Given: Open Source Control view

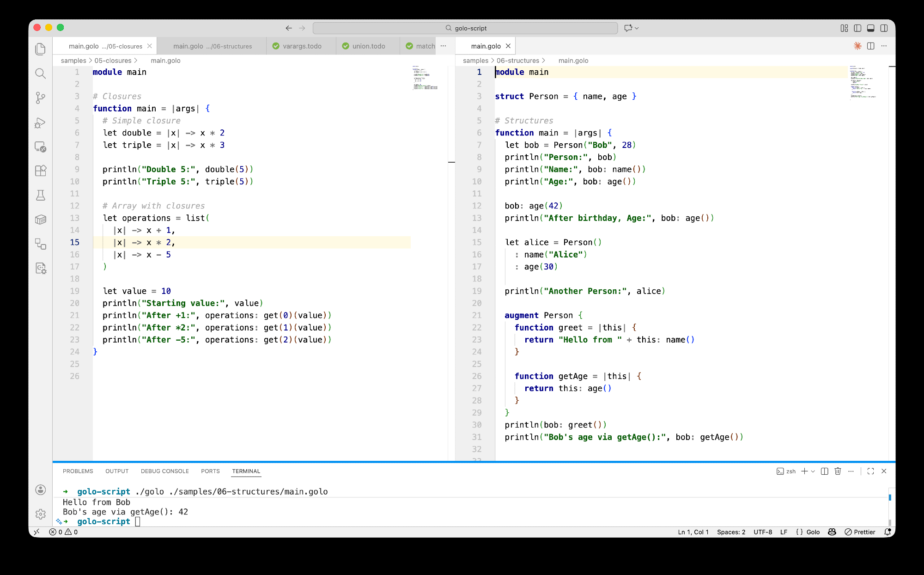Looking at the screenshot, I should [x=41, y=98].
